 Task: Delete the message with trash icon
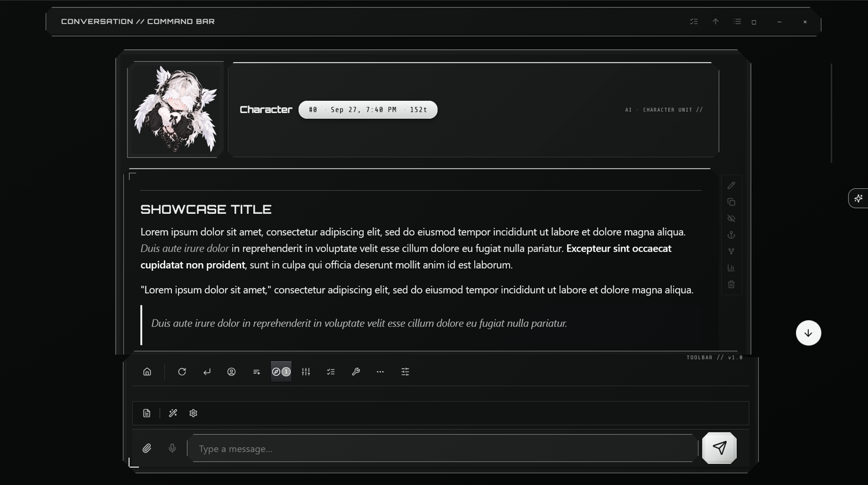coord(731,284)
